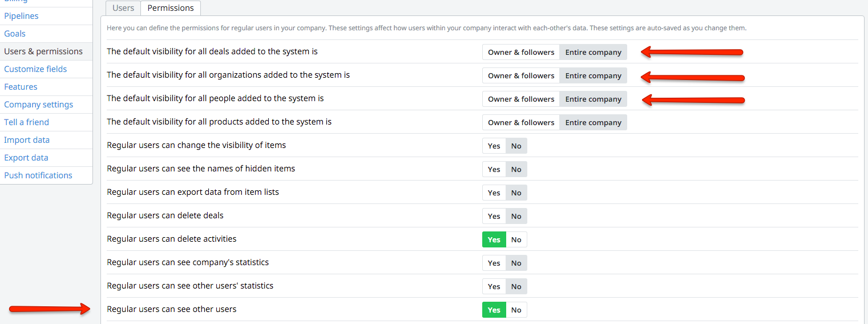The image size is (868, 324).
Task: Choose No for seeing names of hidden items
Action: pos(516,169)
